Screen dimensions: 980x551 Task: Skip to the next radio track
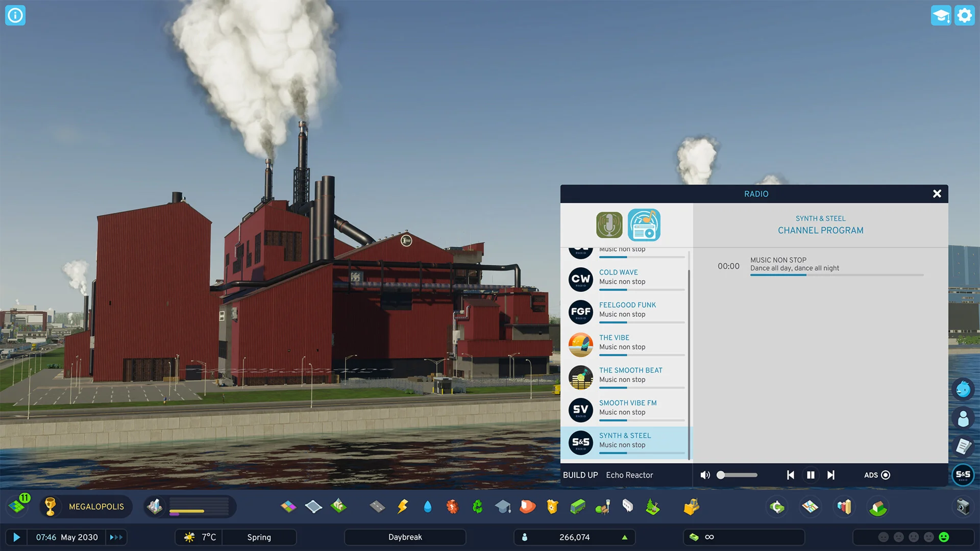tap(831, 475)
